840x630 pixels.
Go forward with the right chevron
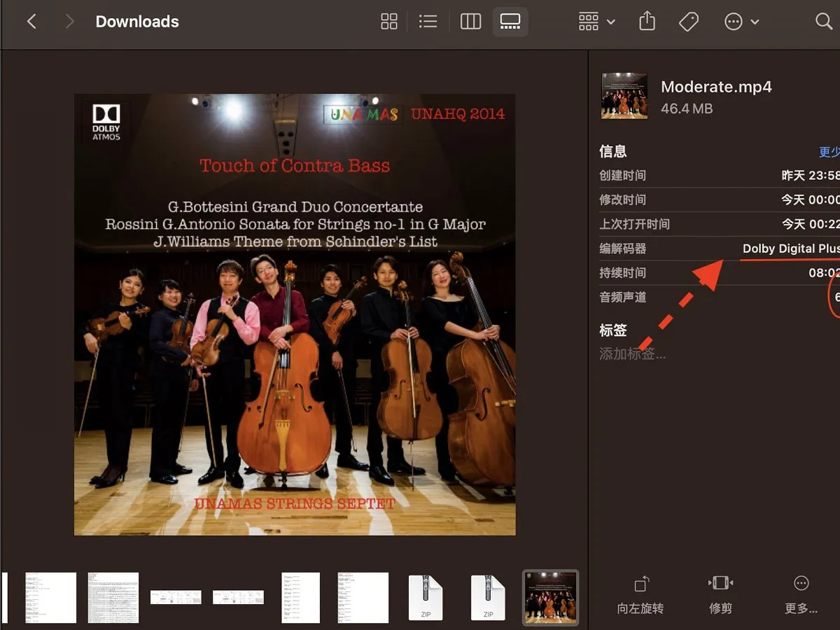(69, 22)
